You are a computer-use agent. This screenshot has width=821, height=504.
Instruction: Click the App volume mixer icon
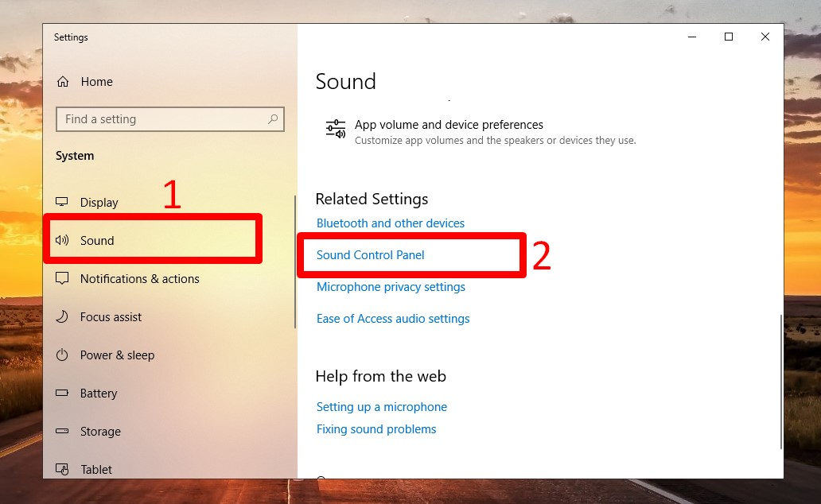pyautogui.click(x=336, y=130)
